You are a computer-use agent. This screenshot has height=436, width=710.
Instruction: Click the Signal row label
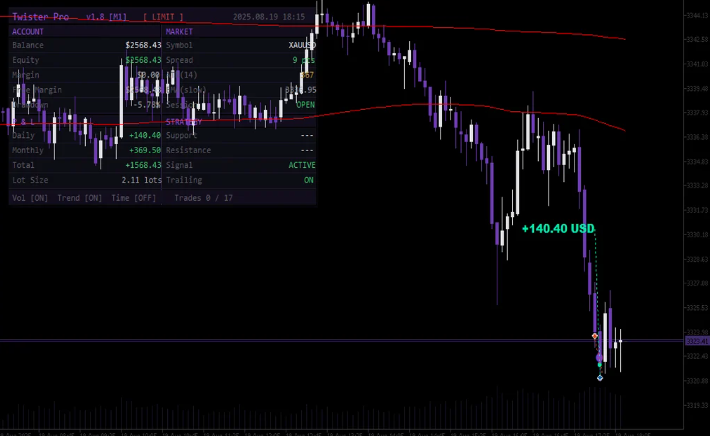click(x=179, y=165)
